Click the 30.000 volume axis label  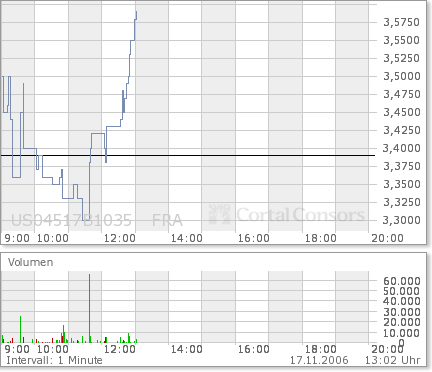pos(402,312)
